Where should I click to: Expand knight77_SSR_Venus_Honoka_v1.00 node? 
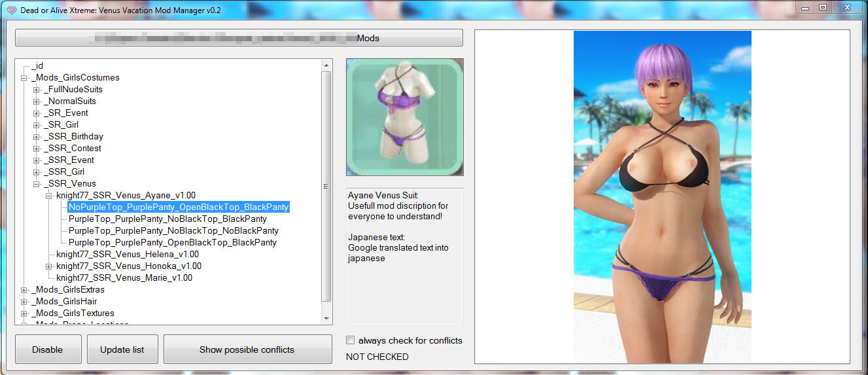point(49,266)
